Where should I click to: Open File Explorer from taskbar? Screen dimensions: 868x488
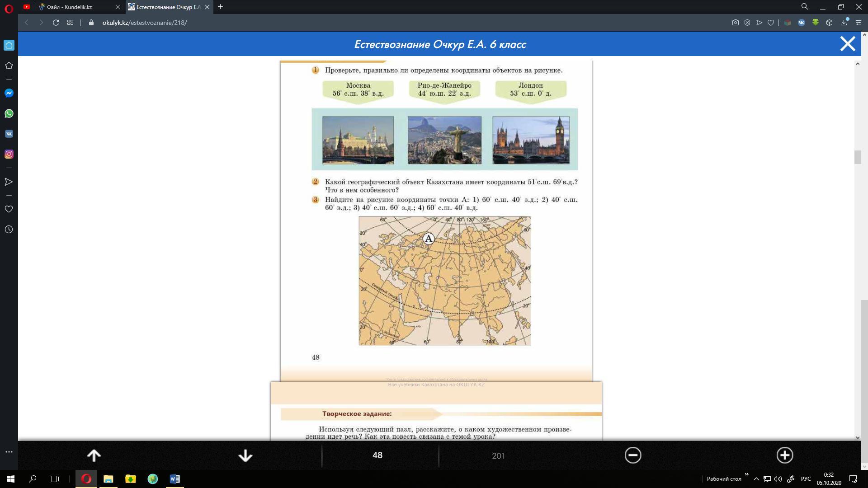coord(108,479)
